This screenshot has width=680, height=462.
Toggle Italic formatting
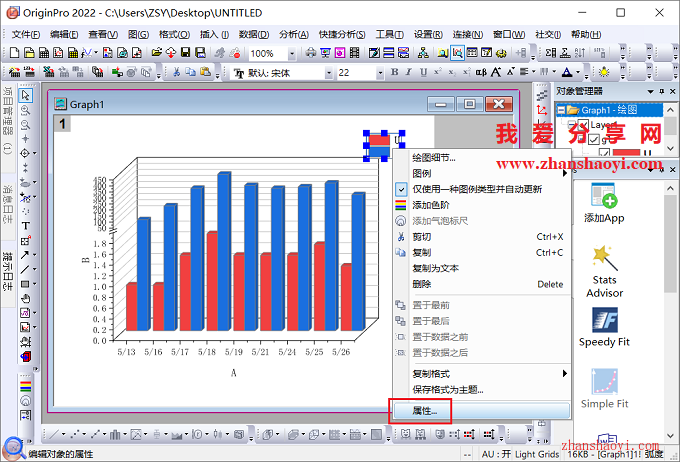[x=409, y=72]
